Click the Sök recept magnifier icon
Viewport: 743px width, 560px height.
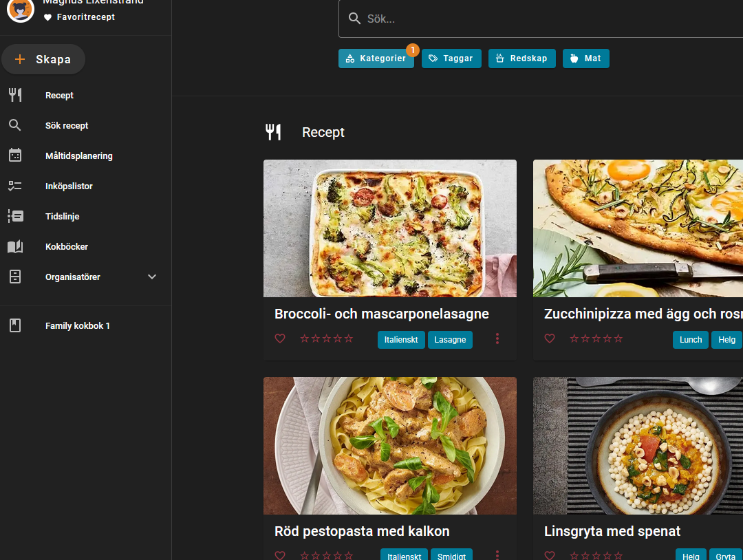coord(15,125)
